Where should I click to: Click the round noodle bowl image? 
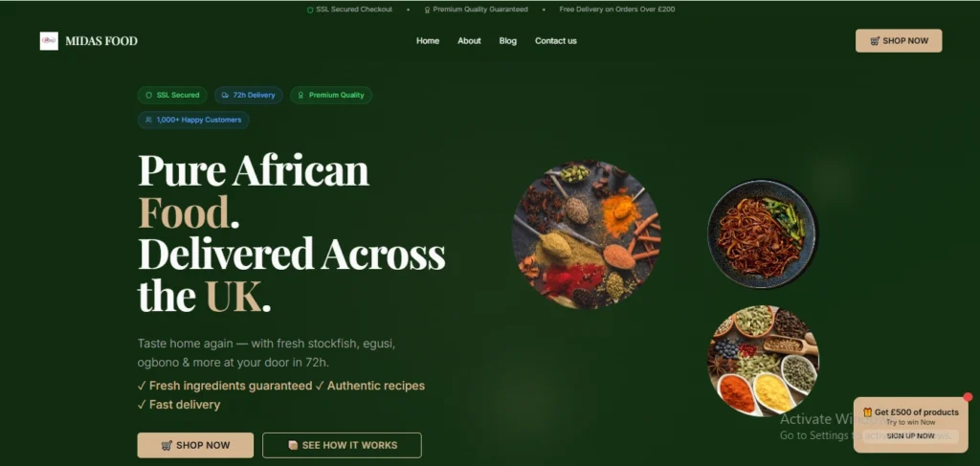coord(763,233)
